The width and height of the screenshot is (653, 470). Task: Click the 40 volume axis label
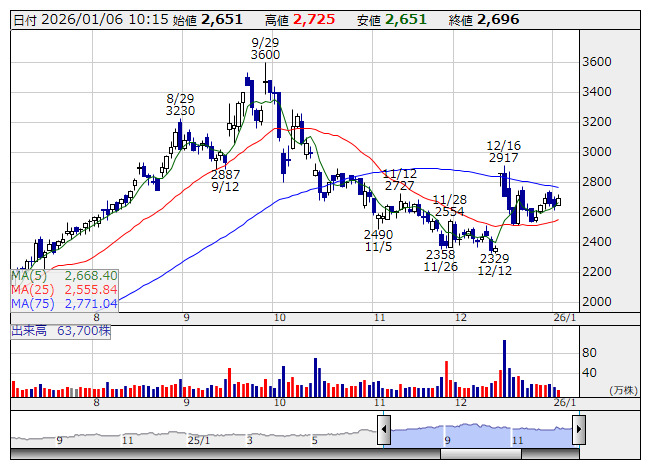coord(589,373)
